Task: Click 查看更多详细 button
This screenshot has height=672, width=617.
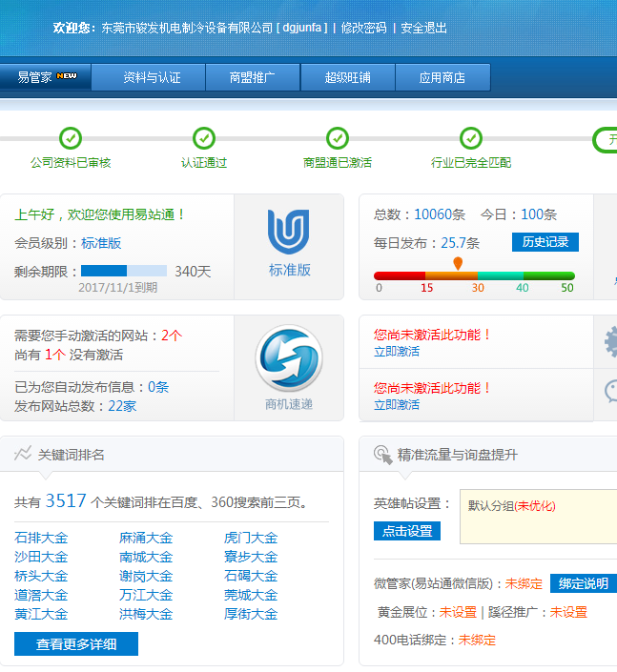Action: 76,644
